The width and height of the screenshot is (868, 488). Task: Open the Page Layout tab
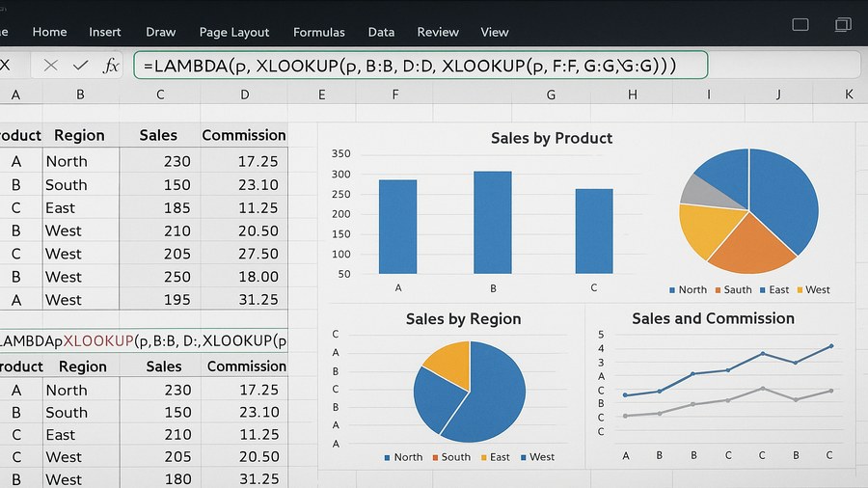[x=234, y=32]
